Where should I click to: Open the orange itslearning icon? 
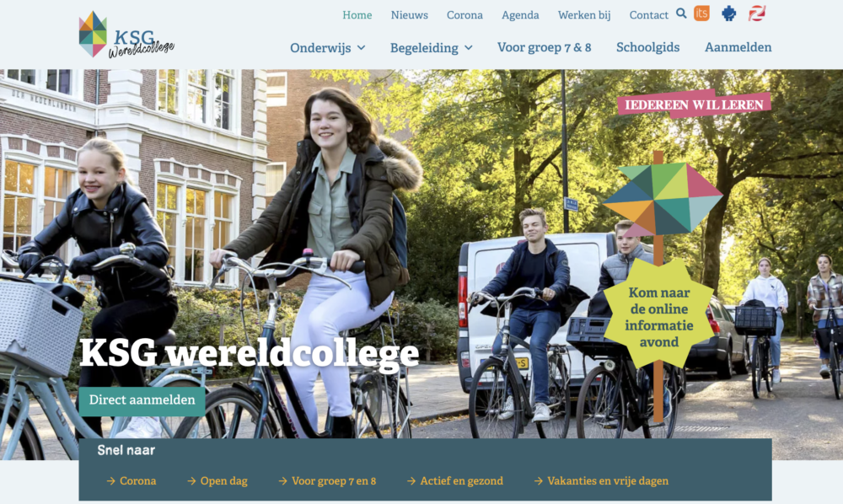pyautogui.click(x=701, y=13)
